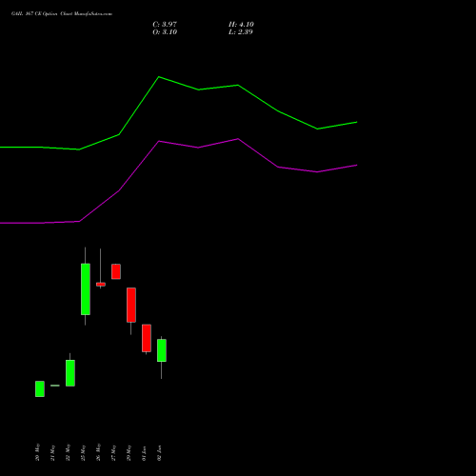Click the green candle for 02 Jun
476x476 pixels.
(162, 350)
